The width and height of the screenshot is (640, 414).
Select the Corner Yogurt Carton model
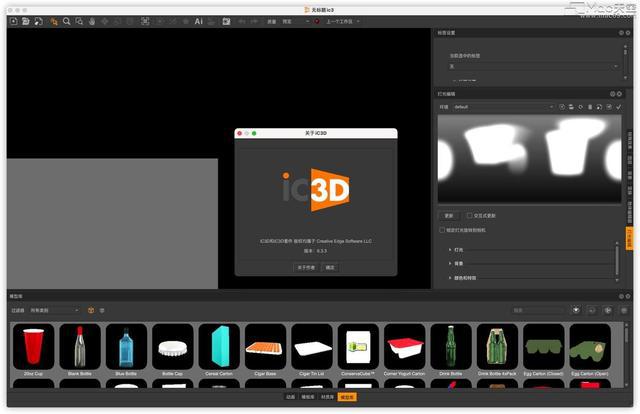404,347
